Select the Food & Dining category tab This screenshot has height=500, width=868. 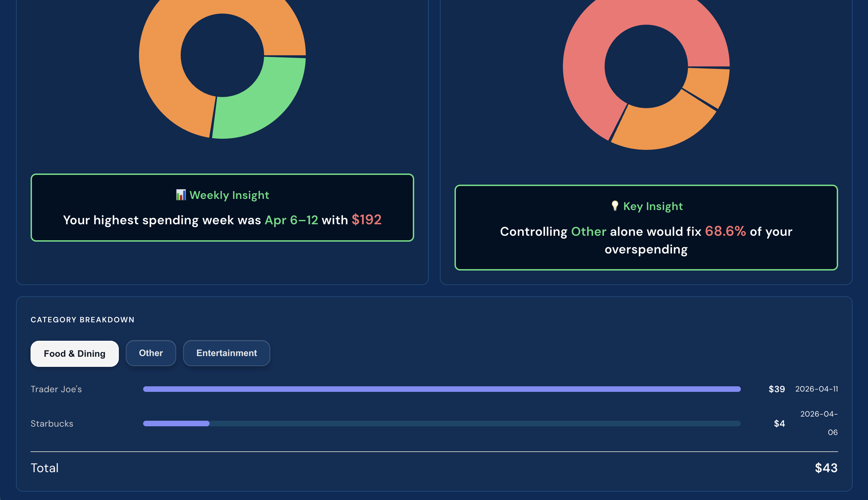tap(74, 354)
